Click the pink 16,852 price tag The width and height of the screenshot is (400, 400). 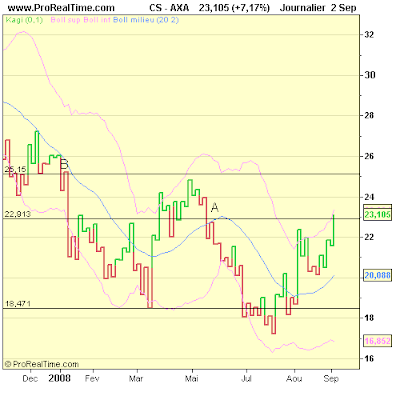click(377, 341)
